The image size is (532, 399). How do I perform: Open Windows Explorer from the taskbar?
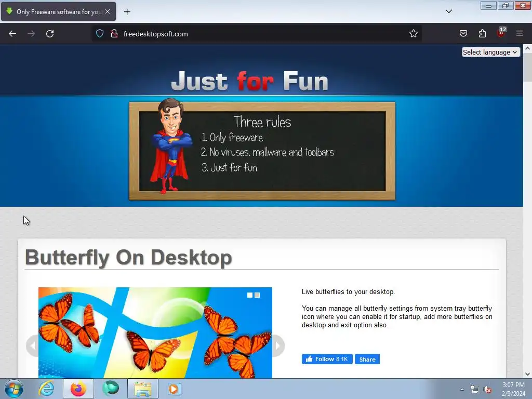[x=143, y=389]
